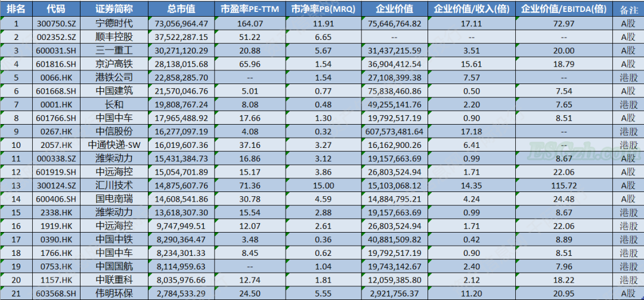The image size is (644, 300).
Task: Click the code cell 600031.SH
Action: click(56, 51)
